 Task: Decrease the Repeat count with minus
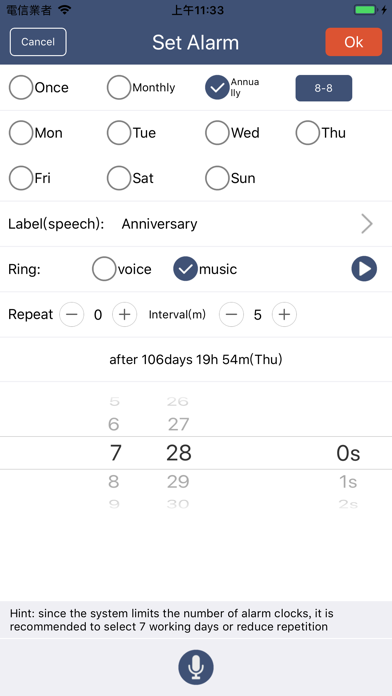71,315
